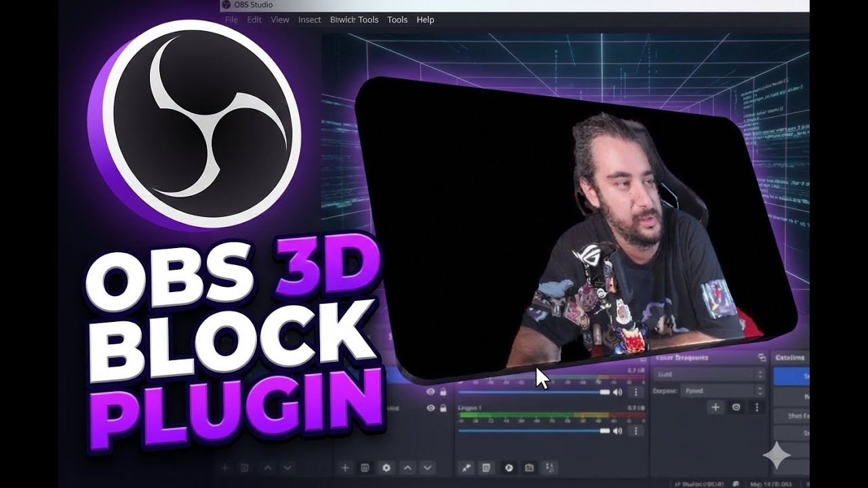Image resolution: width=868 pixels, height=488 pixels.
Task: Open the View menu
Action: [280, 20]
